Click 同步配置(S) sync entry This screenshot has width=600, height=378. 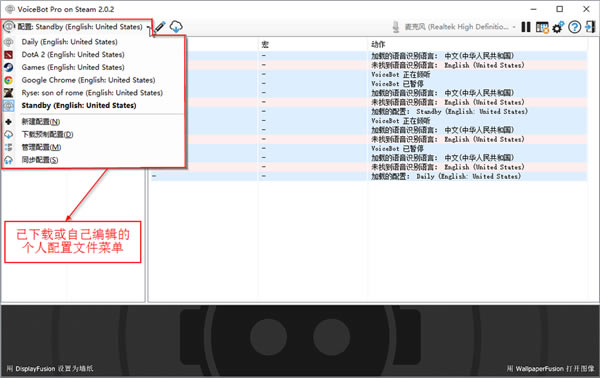(40, 160)
